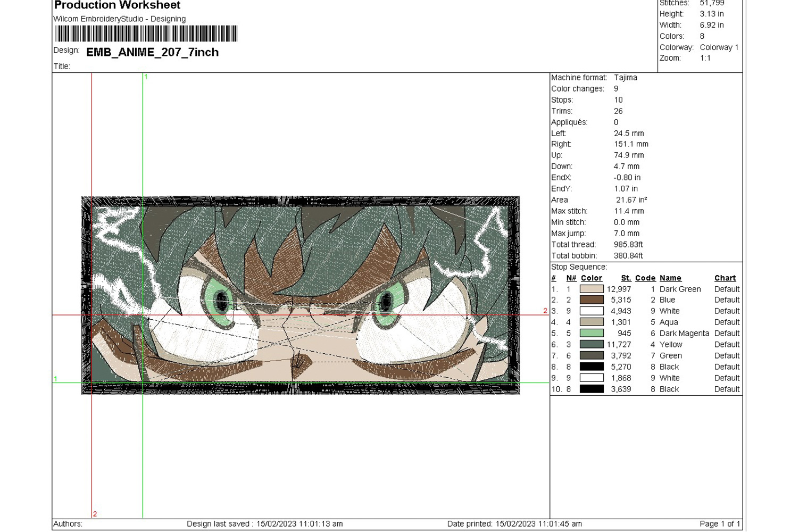Pick the light green swatch for Dark Magenta

pos(591,334)
